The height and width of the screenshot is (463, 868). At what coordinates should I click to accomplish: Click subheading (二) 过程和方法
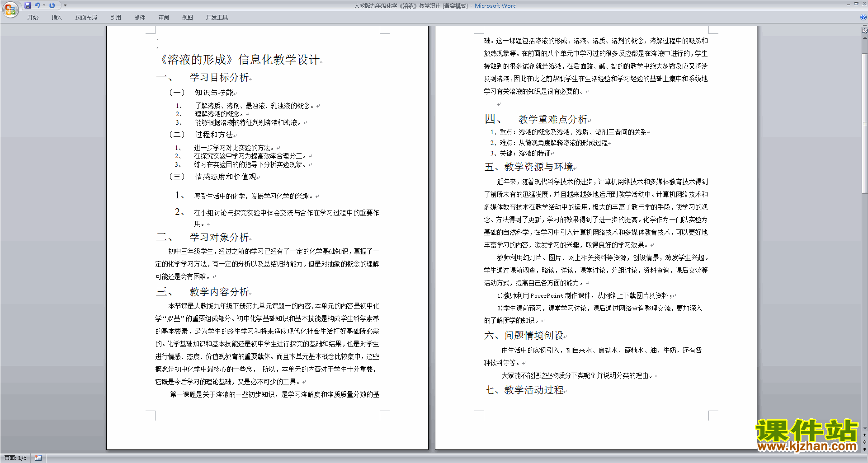[201, 135]
